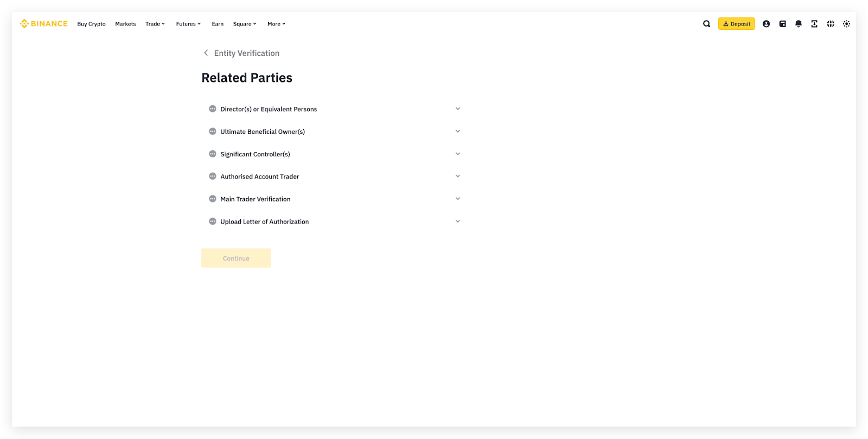Open the Futures dropdown menu
Viewport: 868px width, 439px height.
pyautogui.click(x=188, y=24)
